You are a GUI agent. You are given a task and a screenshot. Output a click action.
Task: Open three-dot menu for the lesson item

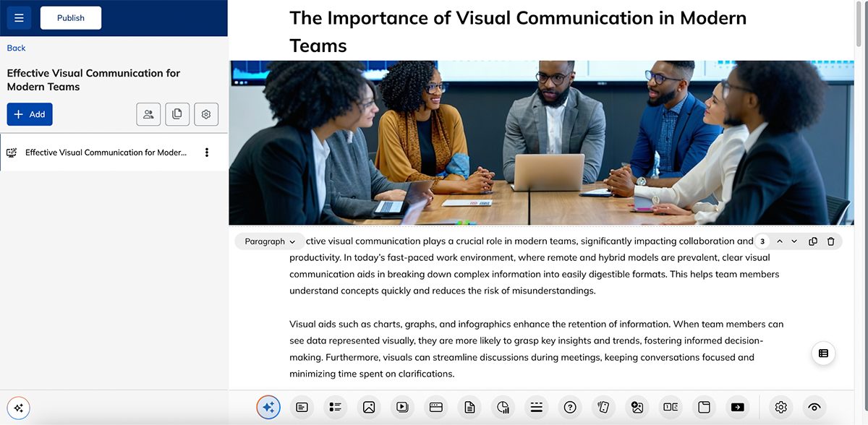pos(207,153)
